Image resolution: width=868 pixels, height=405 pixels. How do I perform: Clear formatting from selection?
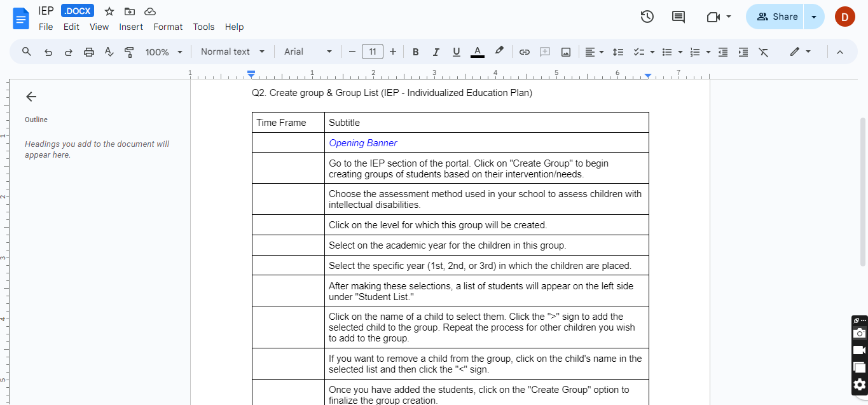tap(764, 52)
